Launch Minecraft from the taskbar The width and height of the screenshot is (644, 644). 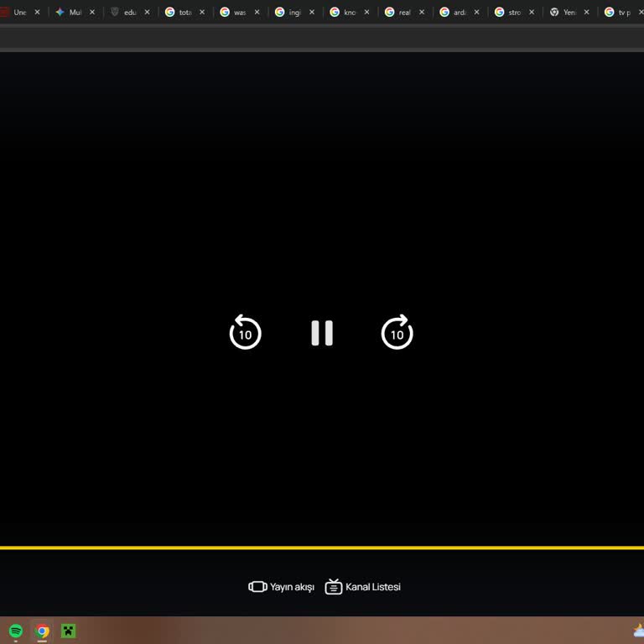[68, 631]
